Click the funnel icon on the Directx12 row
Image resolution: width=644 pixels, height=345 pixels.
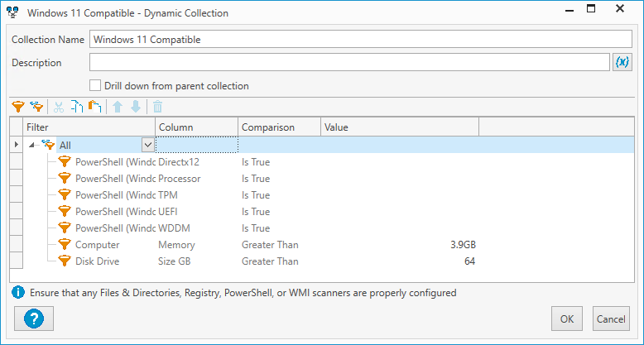65,162
